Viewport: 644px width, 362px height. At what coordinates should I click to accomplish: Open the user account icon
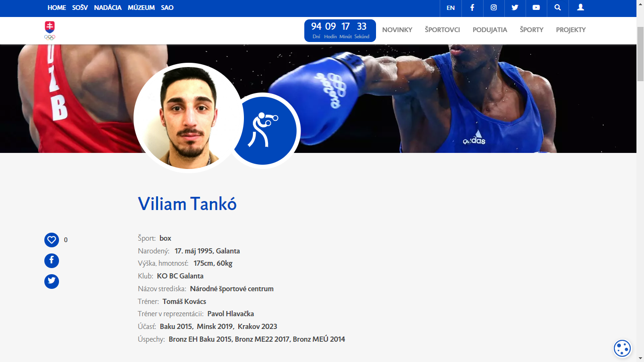click(x=581, y=8)
